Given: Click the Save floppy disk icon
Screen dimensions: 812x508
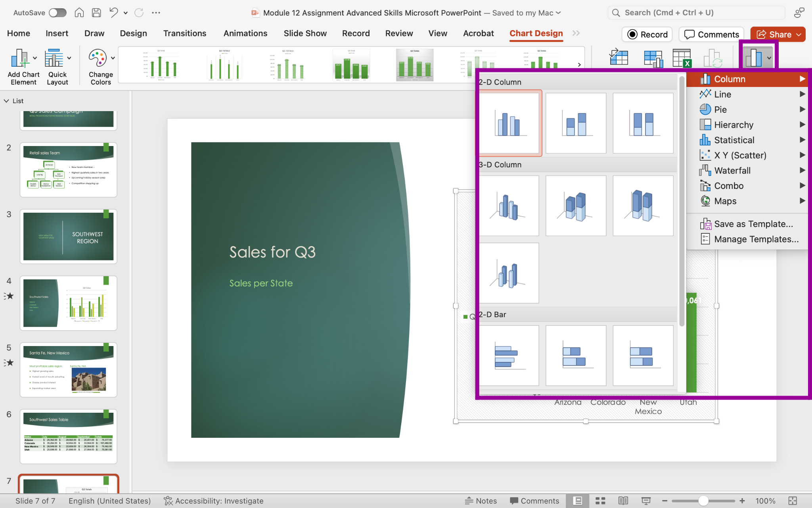Looking at the screenshot, I should coord(96,13).
